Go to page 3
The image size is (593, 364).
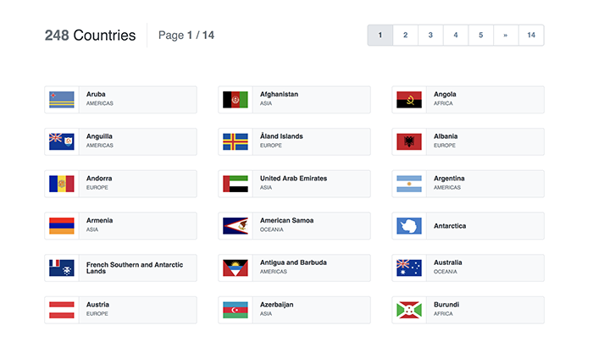click(x=430, y=35)
